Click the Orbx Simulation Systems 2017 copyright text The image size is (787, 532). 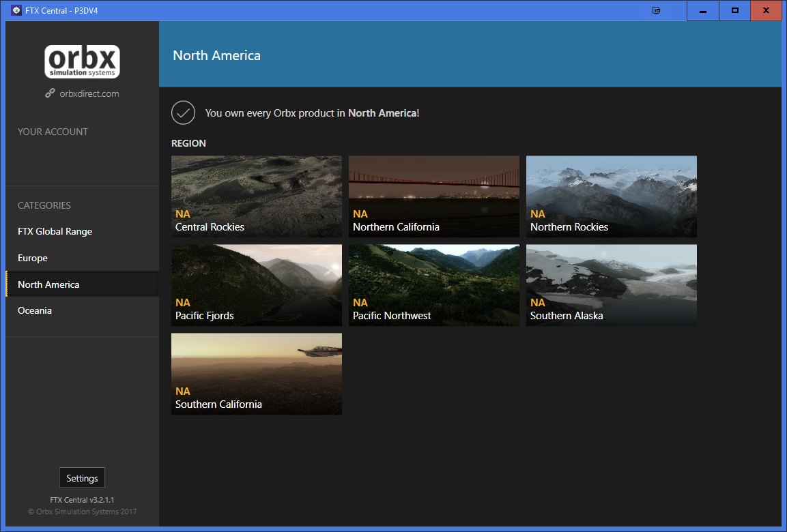[x=83, y=512]
